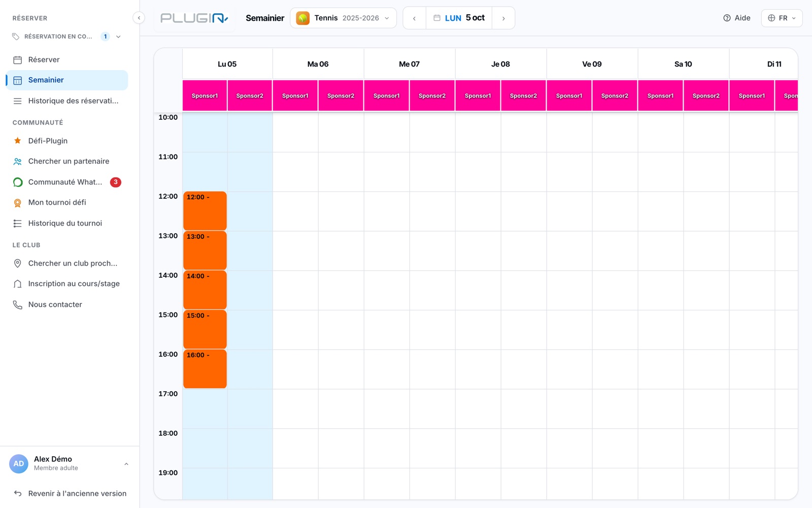Image resolution: width=812 pixels, height=508 pixels.
Task: Select Semainier in sidebar menu
Action: (67, 80)
